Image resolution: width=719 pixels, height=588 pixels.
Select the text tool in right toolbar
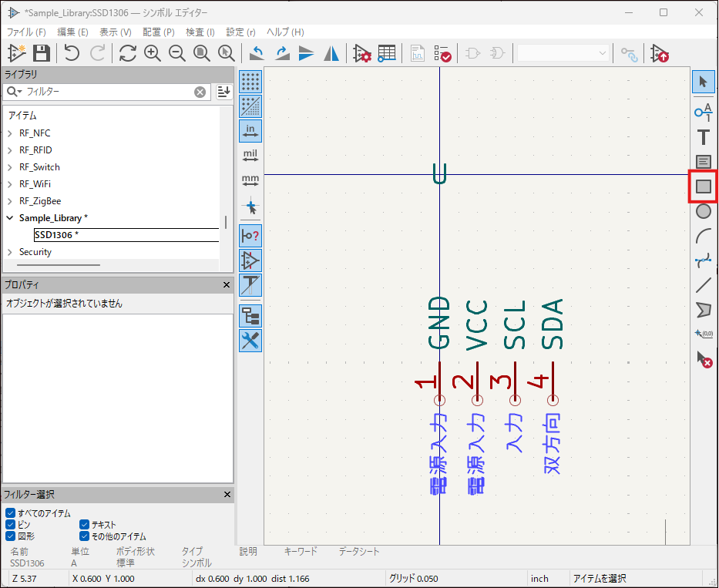703,138
